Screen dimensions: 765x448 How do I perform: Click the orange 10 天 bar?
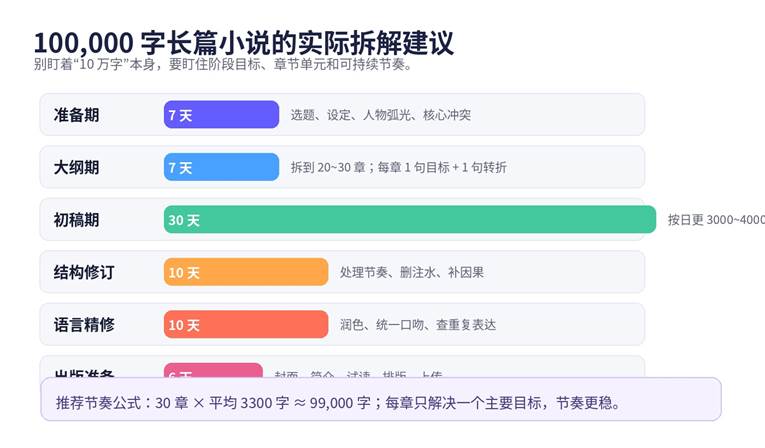(246, 272)
